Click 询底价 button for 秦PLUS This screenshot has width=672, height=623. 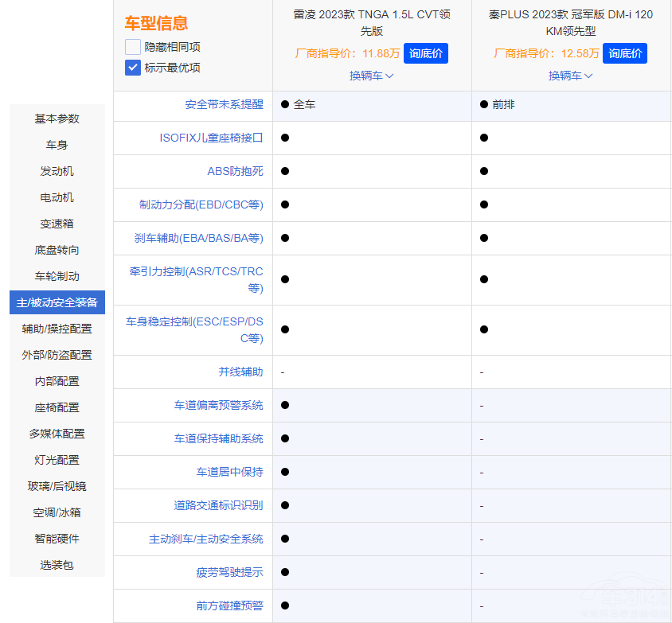coord(624,53)
